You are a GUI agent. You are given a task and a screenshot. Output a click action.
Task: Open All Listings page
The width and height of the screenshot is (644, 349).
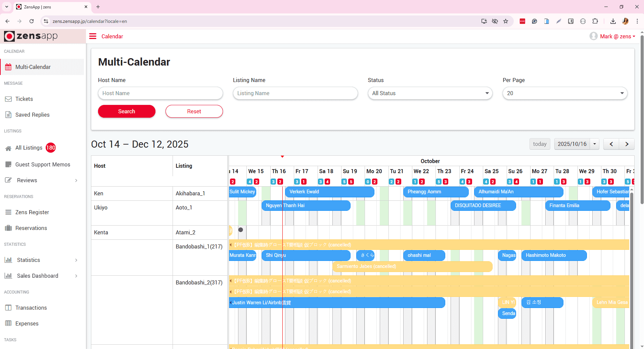pos(29,148)
